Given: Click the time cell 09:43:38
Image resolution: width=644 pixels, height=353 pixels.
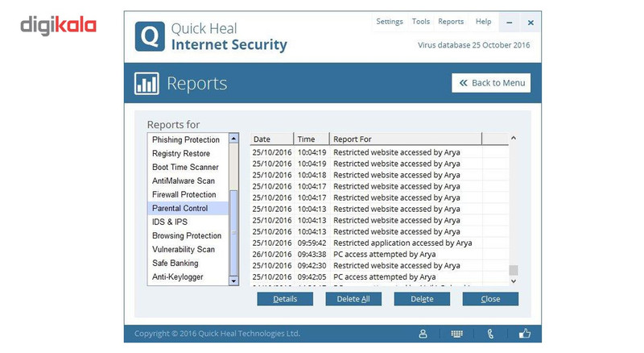Looking at the screenshot, I should coord(312,254).
